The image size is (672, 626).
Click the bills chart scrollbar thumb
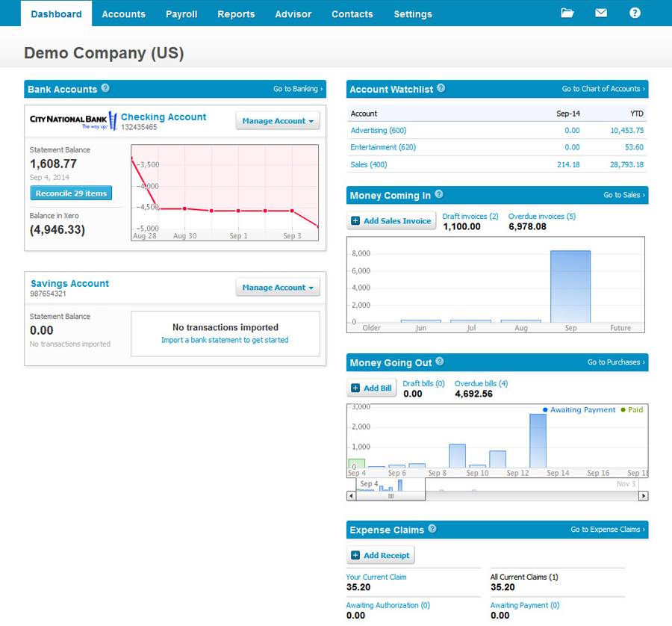pyautogui.click(x=391, y=496)
